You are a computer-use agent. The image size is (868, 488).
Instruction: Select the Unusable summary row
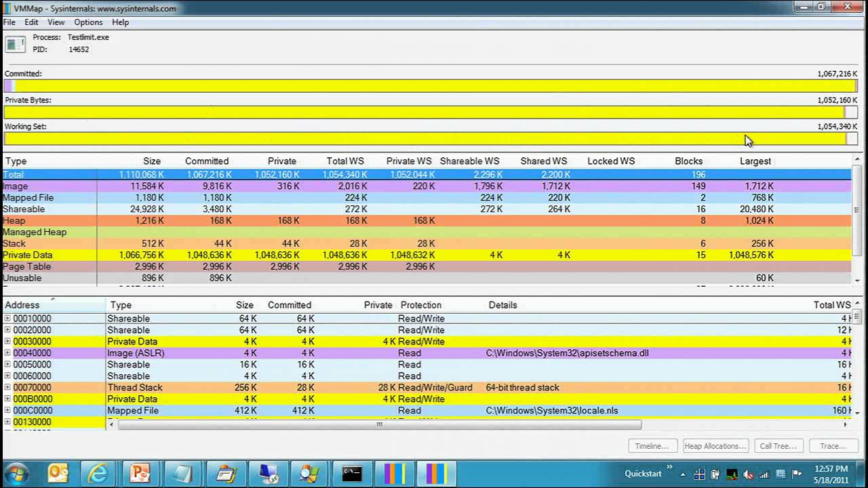coord(426,279)
